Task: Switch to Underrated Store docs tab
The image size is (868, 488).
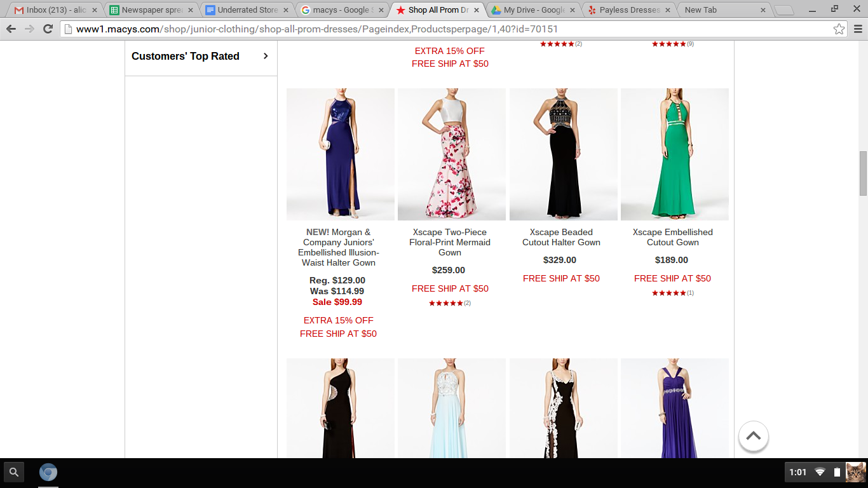Action: pos(247,10)
